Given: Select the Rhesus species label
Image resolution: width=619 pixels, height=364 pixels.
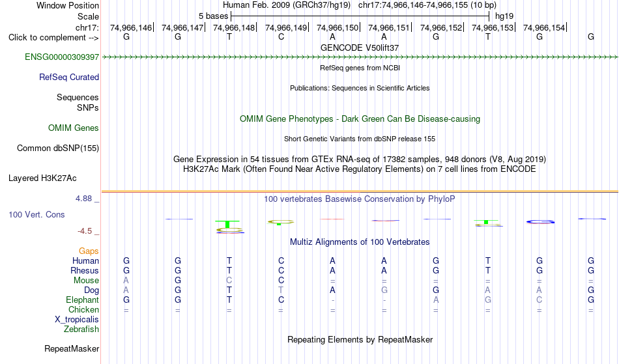Looking at the screenshot, I should point(85,270).
